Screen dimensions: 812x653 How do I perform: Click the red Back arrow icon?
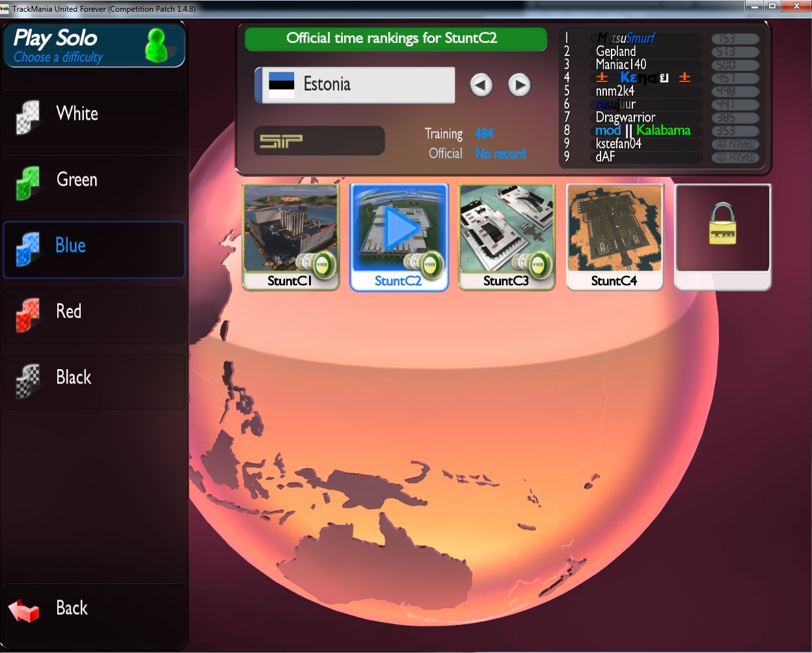pyautogui.click(x=25, y=610)
